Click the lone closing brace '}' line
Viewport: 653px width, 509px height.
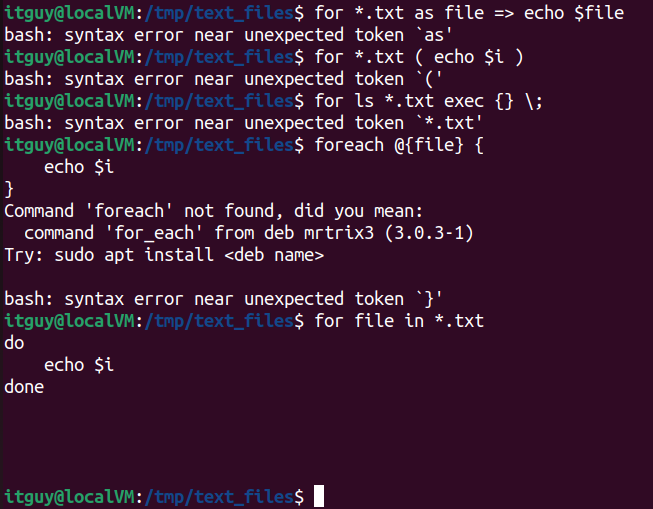pos(9,189)
